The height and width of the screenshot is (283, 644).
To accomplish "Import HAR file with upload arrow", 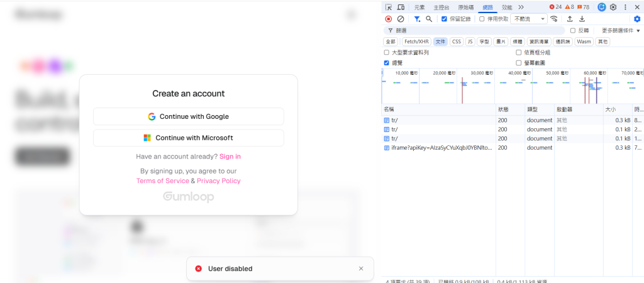I will click(570, 19).
